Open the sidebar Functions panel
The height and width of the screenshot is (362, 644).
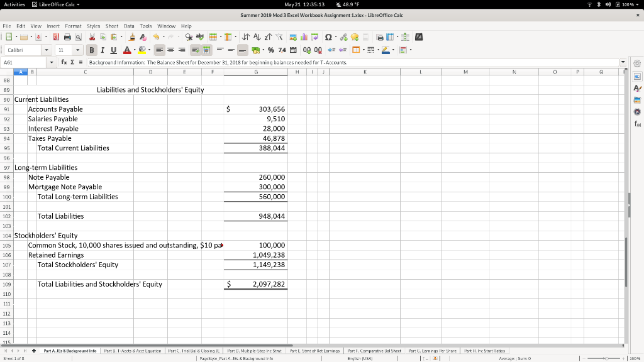(637, 124)
